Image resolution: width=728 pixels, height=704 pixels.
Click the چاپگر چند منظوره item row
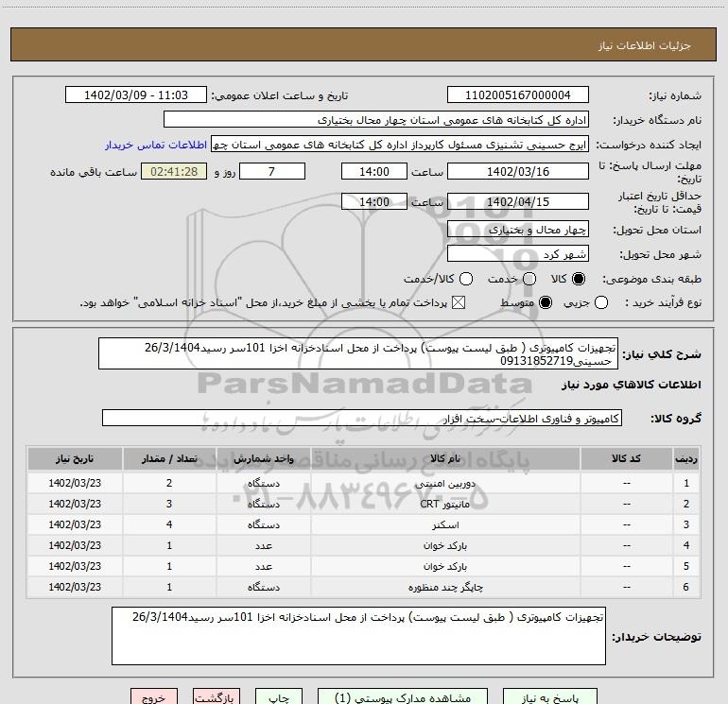364,587
